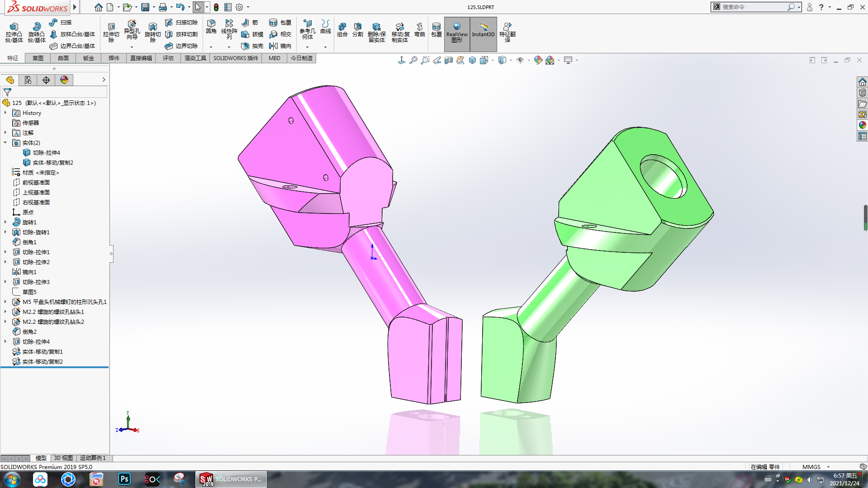Choose the Sweep (扫描) feature

click(x=60, y=22)
